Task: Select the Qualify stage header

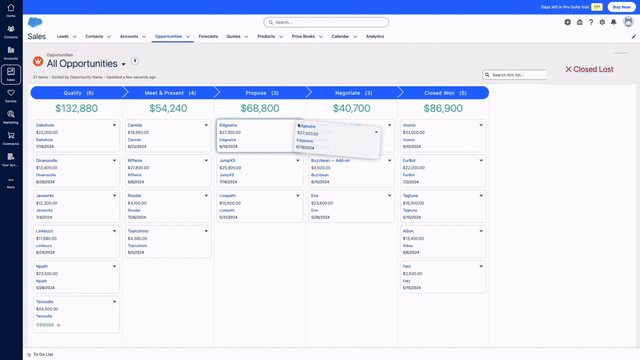Action: coord(77,93)
